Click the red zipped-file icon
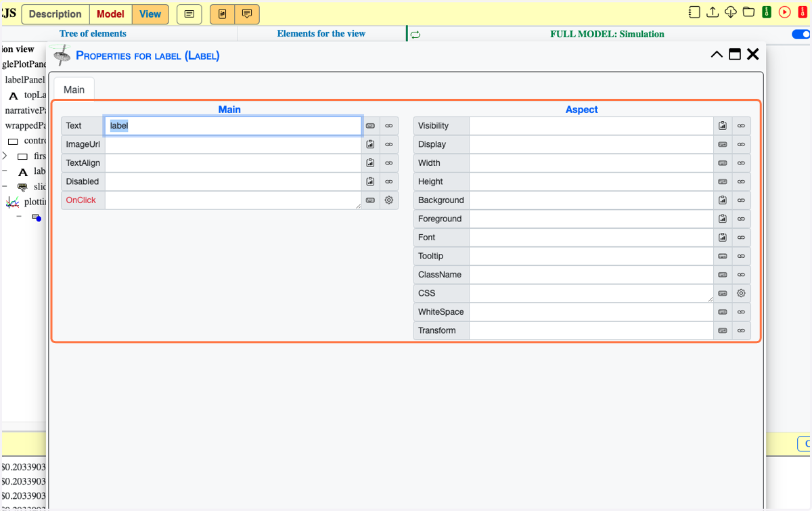The width and height of the screenshot is (812, 511). (x=803, y=12)
